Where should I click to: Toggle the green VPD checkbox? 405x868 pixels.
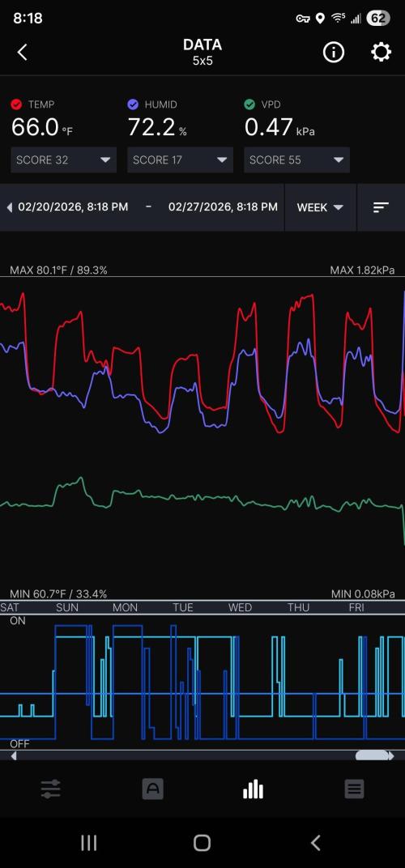[x=249, y=104]
